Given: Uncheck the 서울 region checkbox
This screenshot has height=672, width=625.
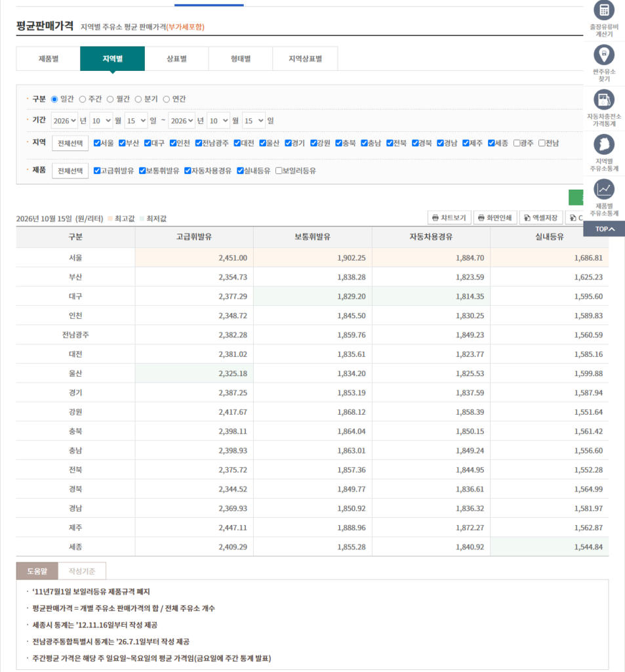Looking at the screenshot, I should click(x=97, y=143).
